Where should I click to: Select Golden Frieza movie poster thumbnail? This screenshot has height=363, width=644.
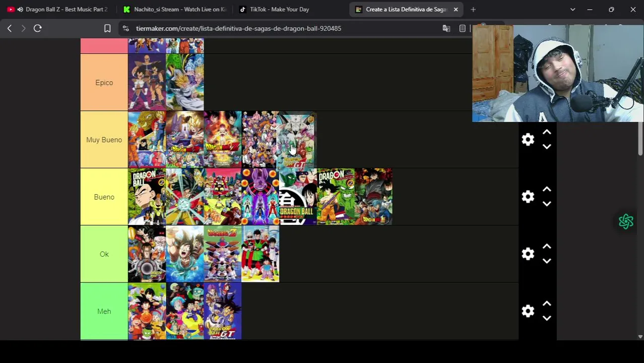click(x=223, y=140)
